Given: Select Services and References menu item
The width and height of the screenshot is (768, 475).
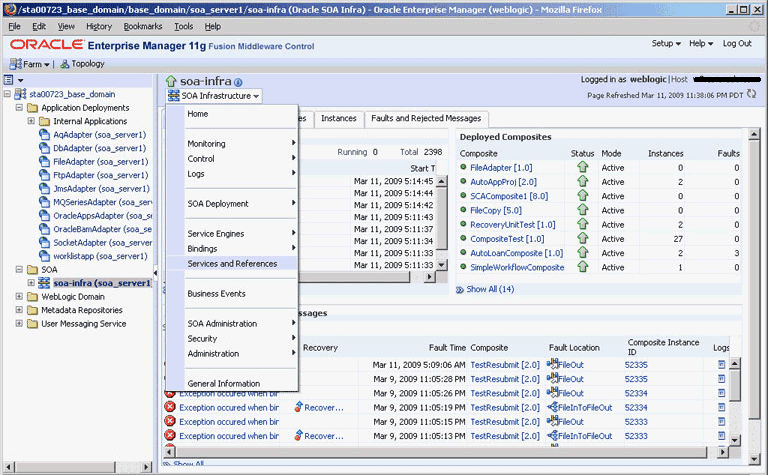Looking at the screenshot, I should point(232,263).
